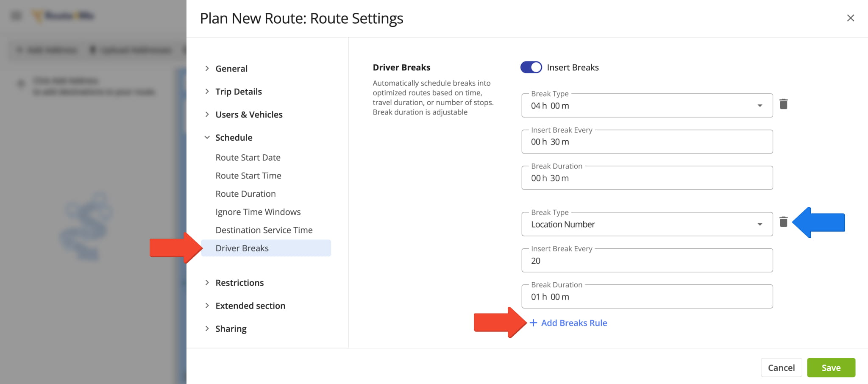Disable the Insert Breaks toggle
Image resolution: width=868 pixels, height=384 pixels.
531,67
